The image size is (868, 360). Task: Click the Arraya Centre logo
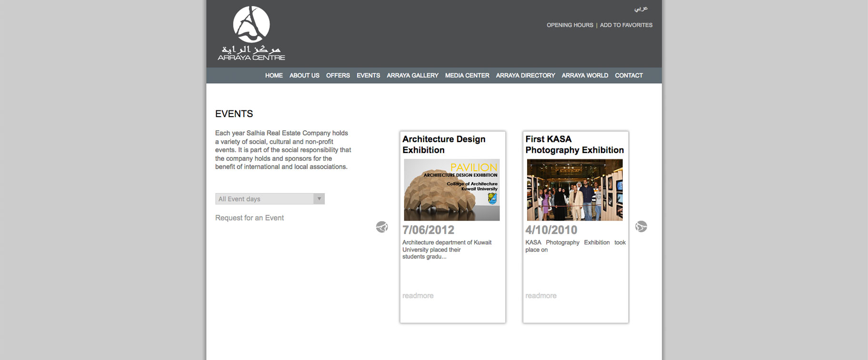(251, 33)
